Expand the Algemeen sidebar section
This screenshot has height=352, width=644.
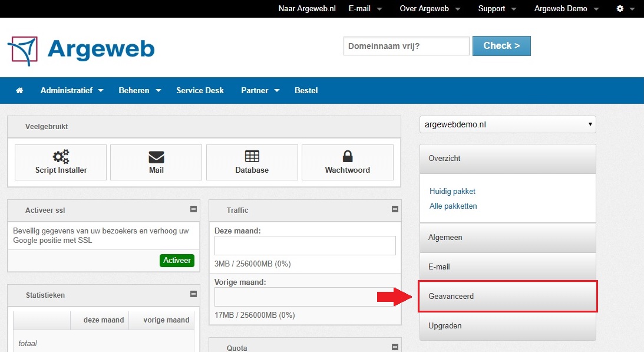tap(508, 238)
